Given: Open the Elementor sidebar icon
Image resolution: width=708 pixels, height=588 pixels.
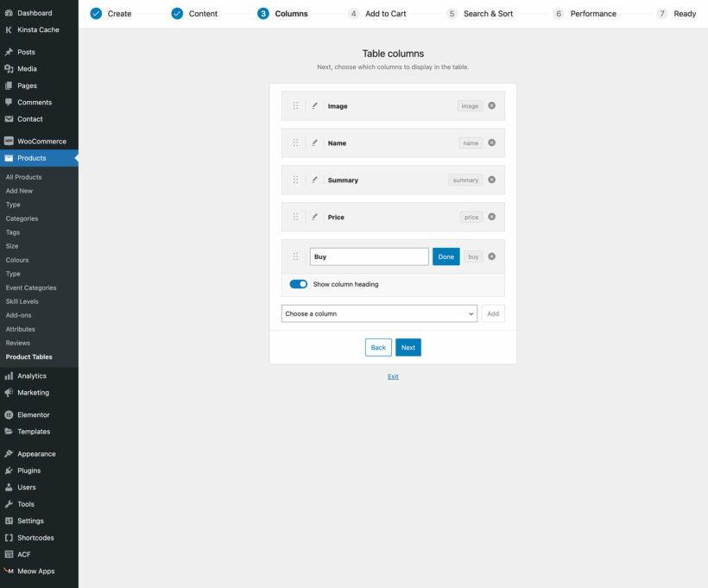Looking at the screenshot, I should pyautogui.click(x=11, y=414).
